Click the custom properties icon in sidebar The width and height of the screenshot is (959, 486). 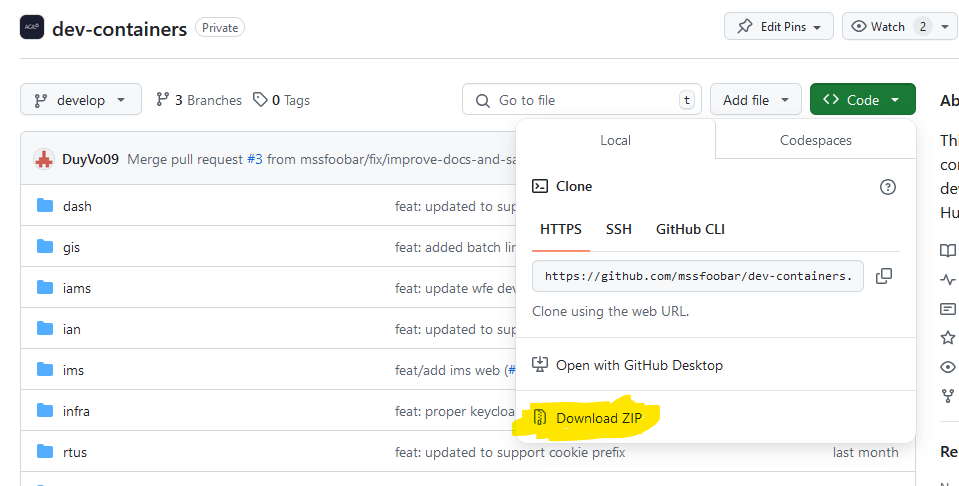tap(947, 309)
